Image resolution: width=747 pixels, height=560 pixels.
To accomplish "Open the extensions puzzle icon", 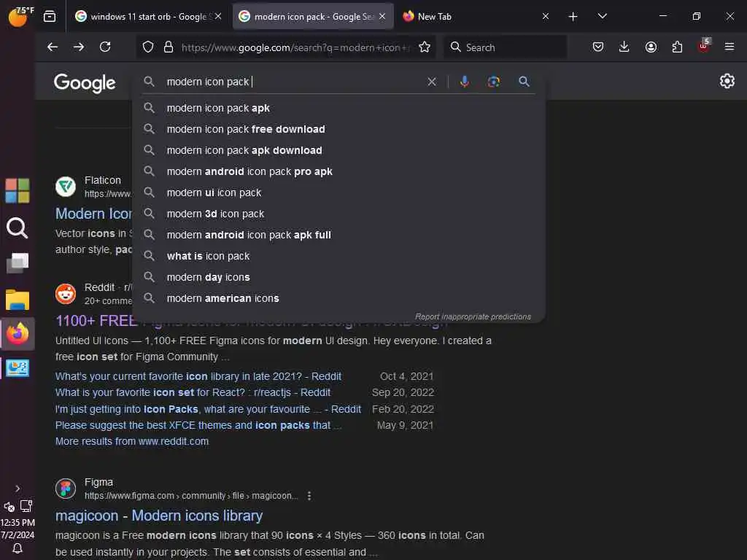I will (677, 47).
